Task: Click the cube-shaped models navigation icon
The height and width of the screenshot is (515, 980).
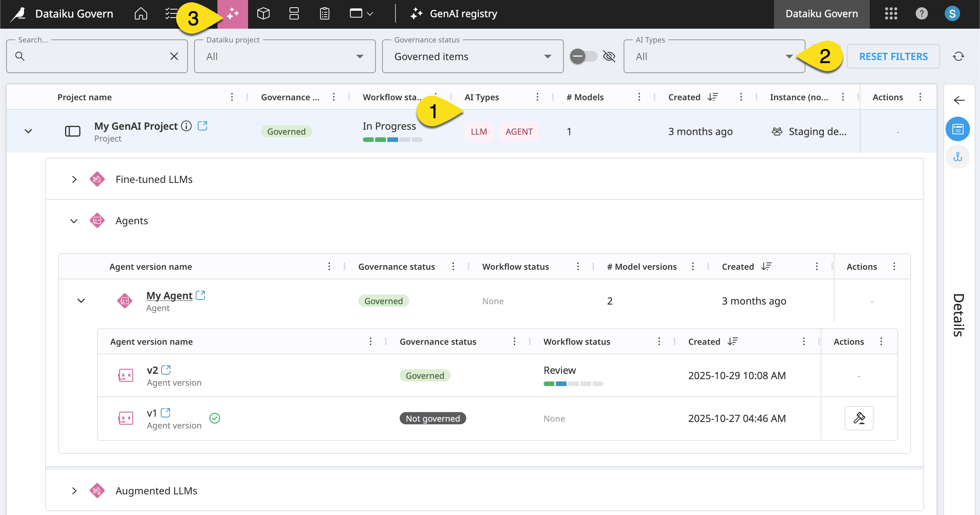Action: point(263,14)
